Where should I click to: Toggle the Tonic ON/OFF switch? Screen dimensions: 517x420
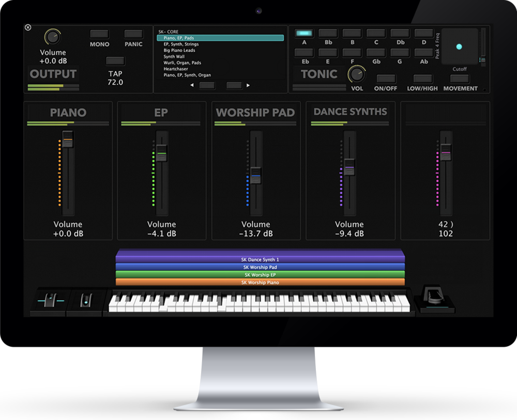[386, 79]
